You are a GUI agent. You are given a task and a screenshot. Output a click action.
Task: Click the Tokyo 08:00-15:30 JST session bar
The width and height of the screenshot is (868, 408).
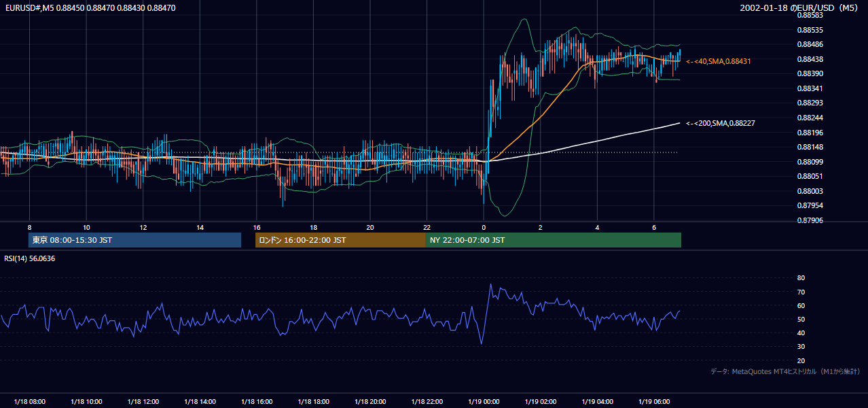tap(134, 240)
